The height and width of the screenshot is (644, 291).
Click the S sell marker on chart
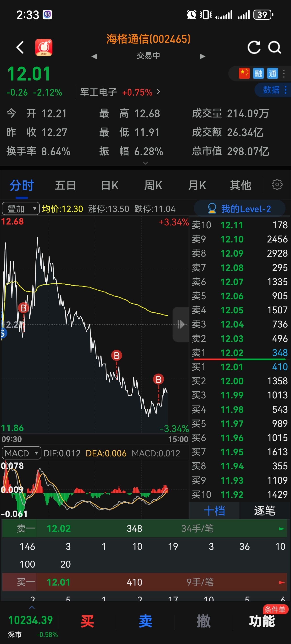[3, 333]
